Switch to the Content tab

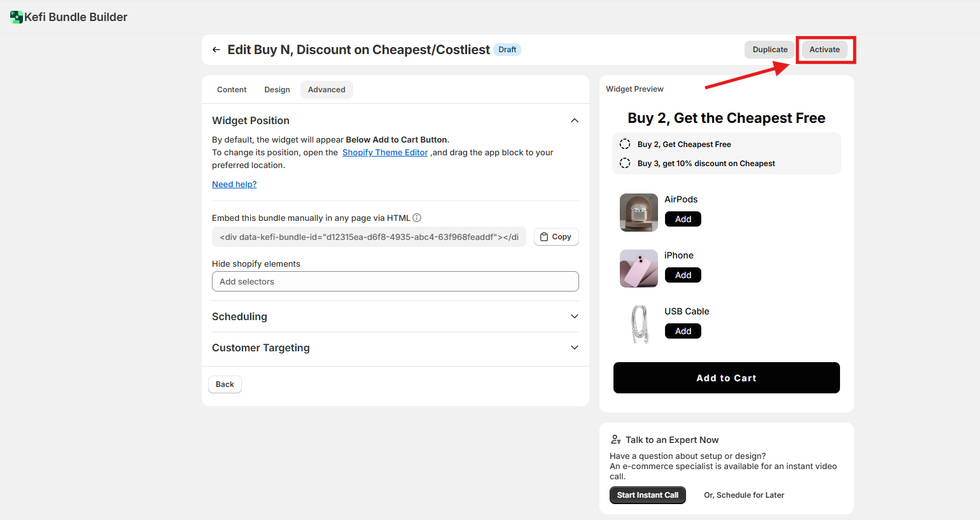(x=232, y=90)
